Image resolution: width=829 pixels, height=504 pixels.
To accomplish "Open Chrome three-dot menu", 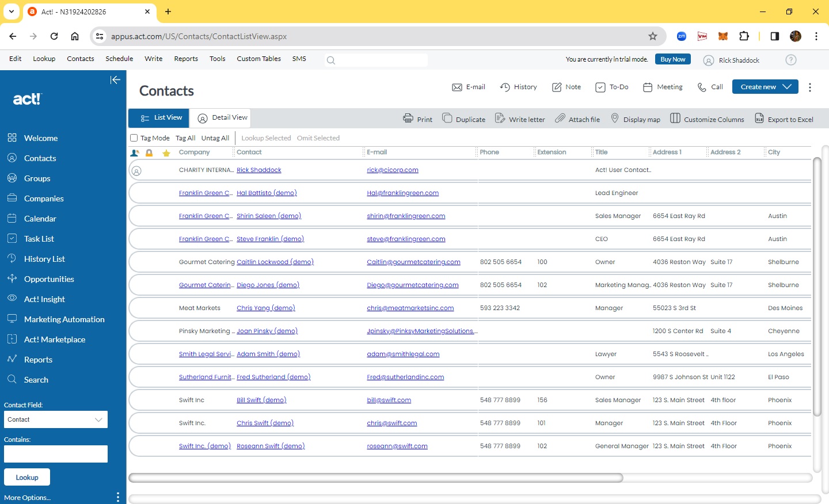I will [x=816, y=36].
